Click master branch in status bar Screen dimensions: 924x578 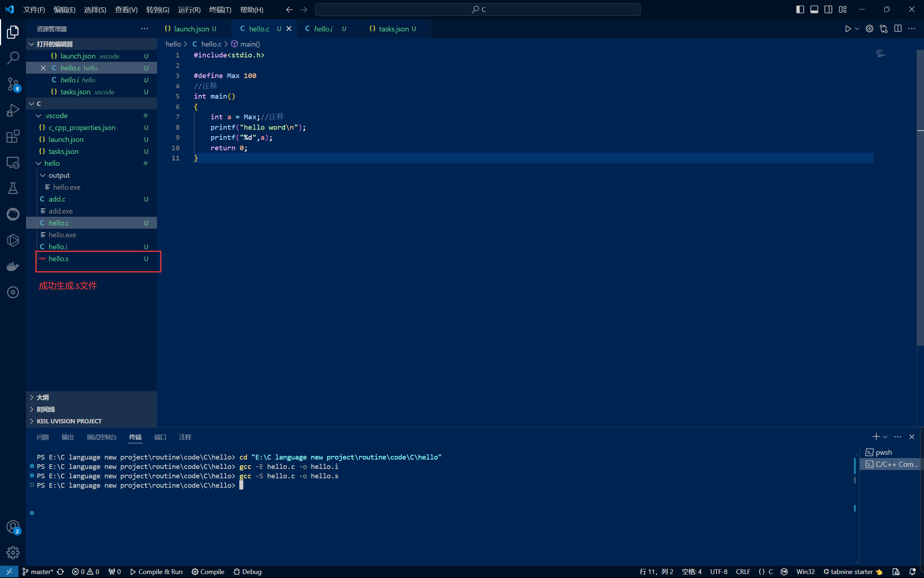(38, 572)
